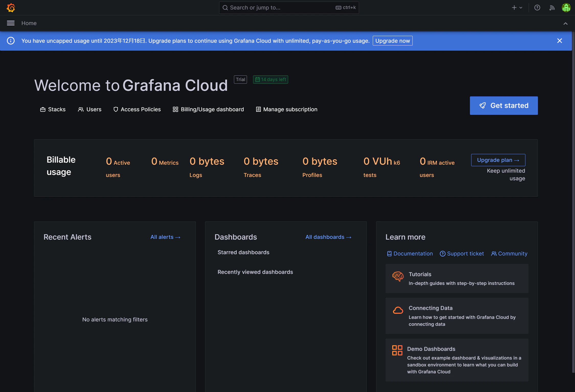Open Billing/Usage dashboard
This screenshot has width=575, height=392.
pos(208,109)
